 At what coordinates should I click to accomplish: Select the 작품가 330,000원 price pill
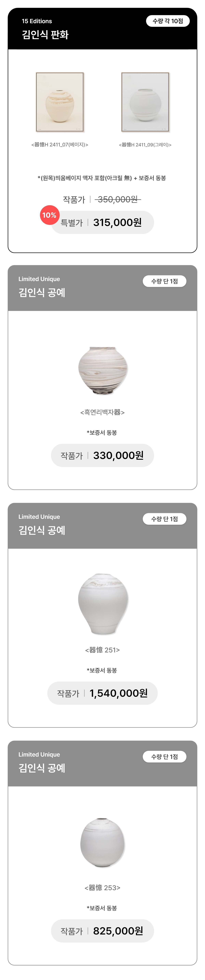[102, 455]
